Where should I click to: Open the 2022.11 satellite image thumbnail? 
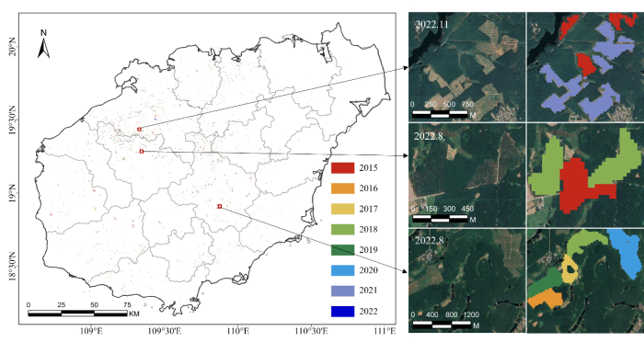(x=467, y=66)
